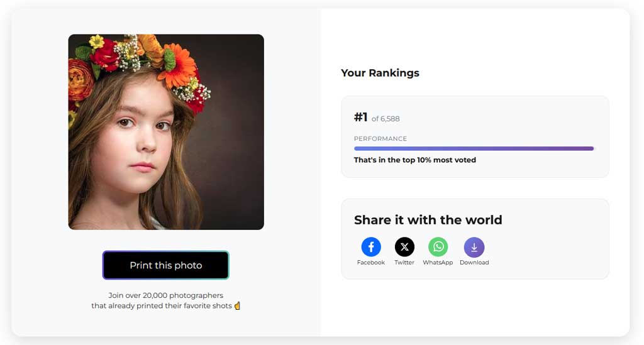This screenshot has width=644, height=345.
Task: Click the pointing hand emoji
Action: coord(237,305)
